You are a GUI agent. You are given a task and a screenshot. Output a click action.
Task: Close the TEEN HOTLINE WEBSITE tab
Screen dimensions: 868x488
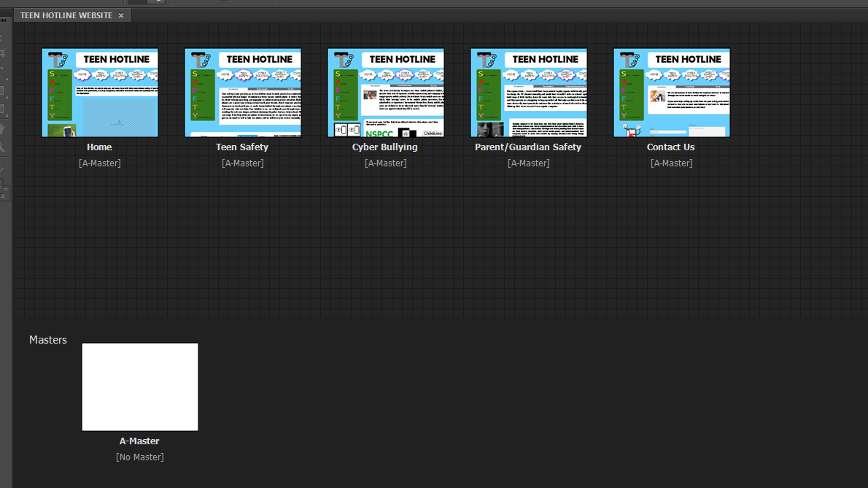pyautogui.click(x=121, y=15)
